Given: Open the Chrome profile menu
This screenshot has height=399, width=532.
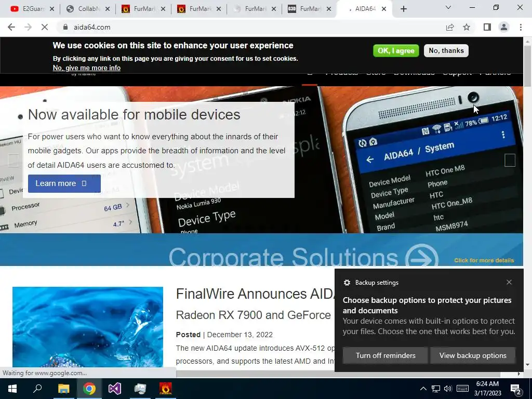Looking at the screenshot, I should pos(504,27).
